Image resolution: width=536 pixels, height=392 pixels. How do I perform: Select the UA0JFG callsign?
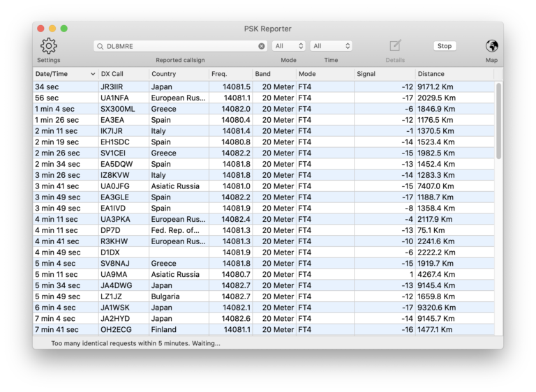(115, 186)
